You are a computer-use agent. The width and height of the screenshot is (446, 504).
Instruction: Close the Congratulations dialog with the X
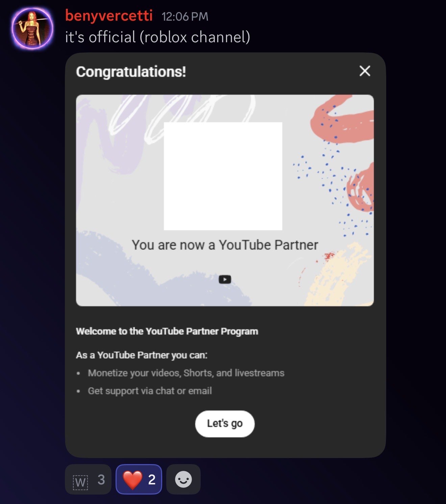tap(365, 71)
